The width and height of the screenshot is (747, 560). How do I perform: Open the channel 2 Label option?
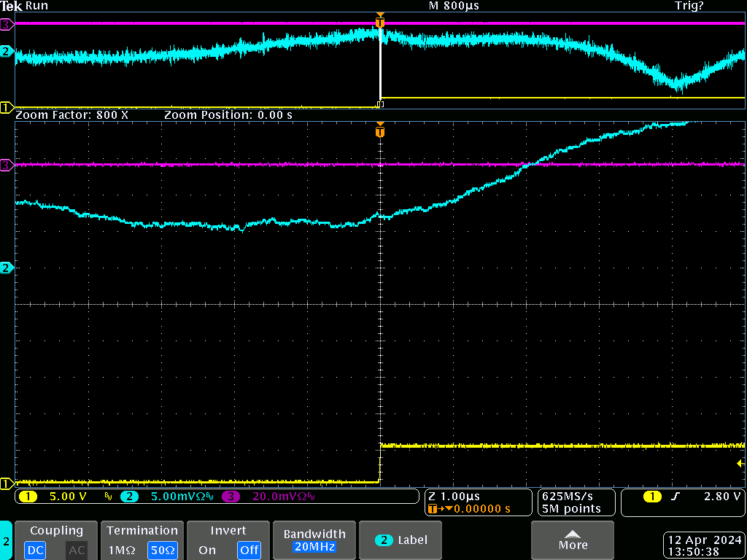tap(400, 540)
